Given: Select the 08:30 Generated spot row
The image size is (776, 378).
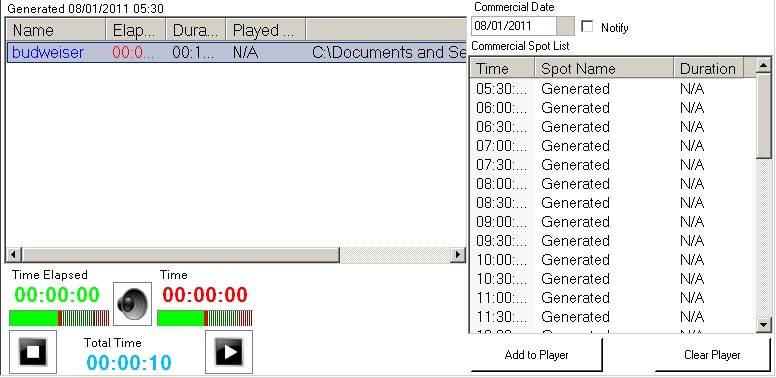Looking at the screenshot, I should pyautogui.click(x=613, y=203).
